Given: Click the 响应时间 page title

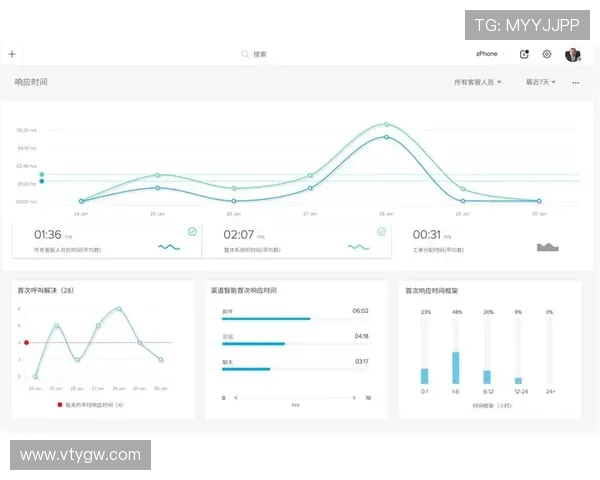Looking at the screenshot, I should coord(31,82).
